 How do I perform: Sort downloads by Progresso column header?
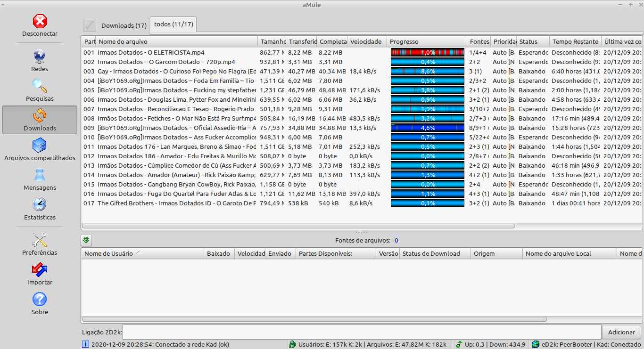pyautogui.click(x=427, y=41)
